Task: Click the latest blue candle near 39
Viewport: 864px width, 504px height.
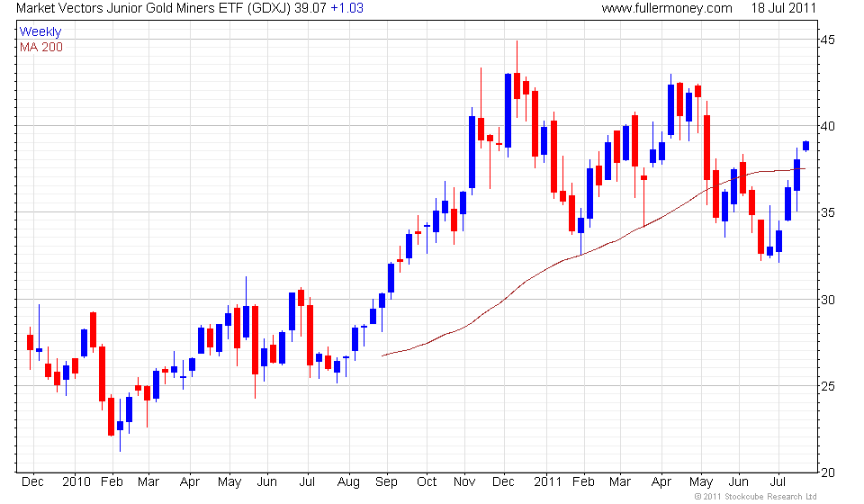Action: click(x=806, y=146)
